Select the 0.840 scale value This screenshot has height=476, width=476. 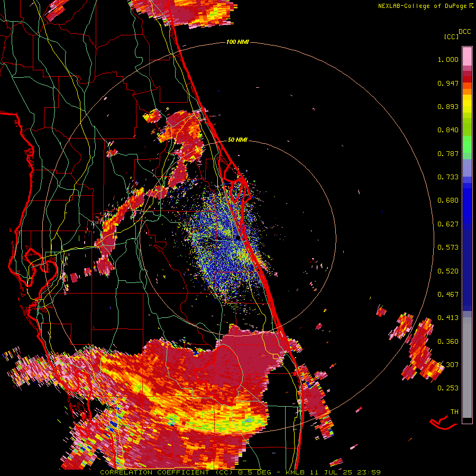tap(448, 130)
